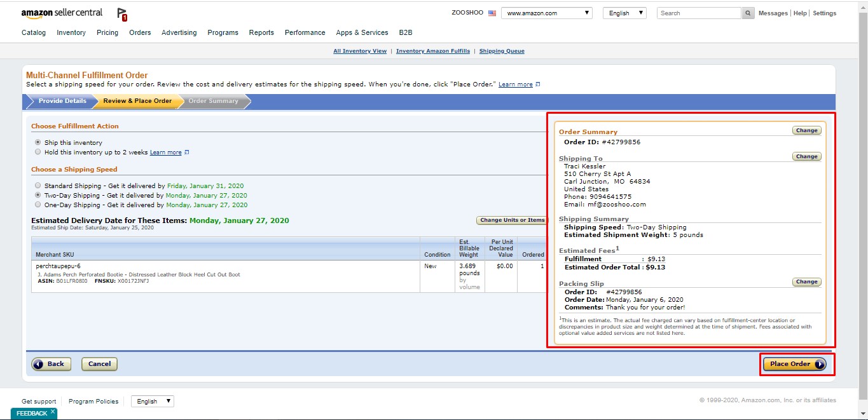Open the English language dropdown at top
Viewport: 868px width, 420px height.
[x=624, y=13]
